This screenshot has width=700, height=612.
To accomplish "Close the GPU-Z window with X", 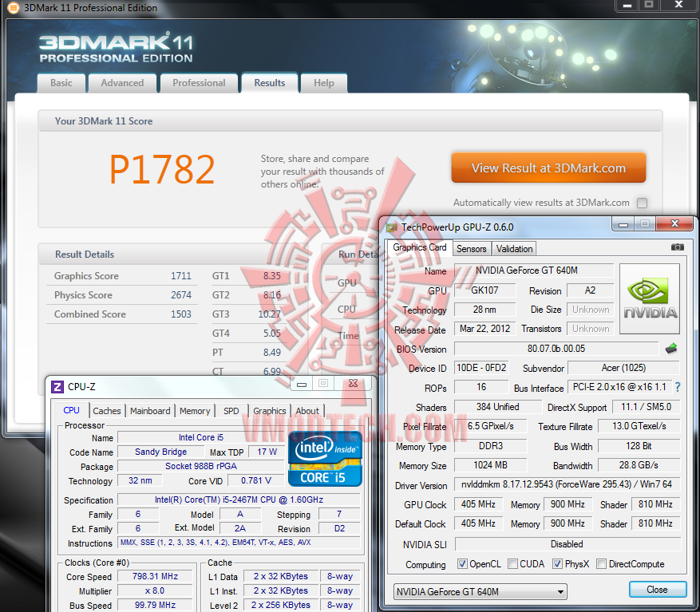I will coord(675,223).
